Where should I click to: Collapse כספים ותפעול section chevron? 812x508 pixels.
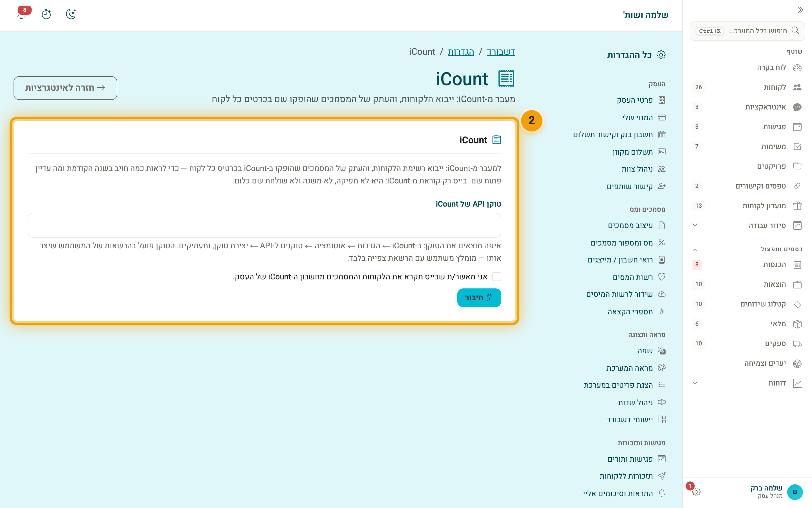click(x=695, y=250)
